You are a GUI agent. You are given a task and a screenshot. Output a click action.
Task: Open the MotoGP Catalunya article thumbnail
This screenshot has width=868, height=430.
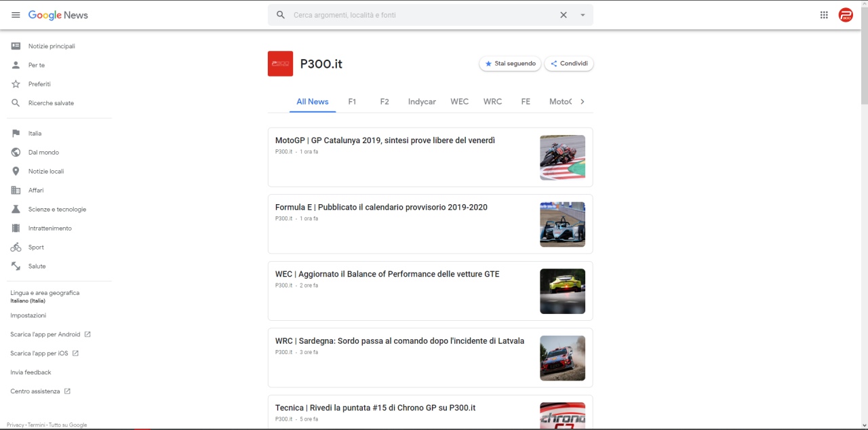(562, 157)
